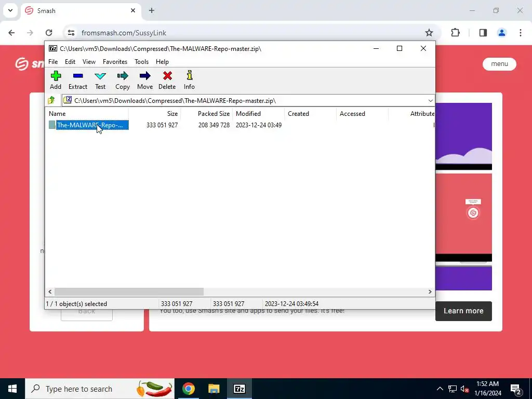Click the packed size 208 349 728
Viewport: 532px width, 399px height.
point(214,125)
